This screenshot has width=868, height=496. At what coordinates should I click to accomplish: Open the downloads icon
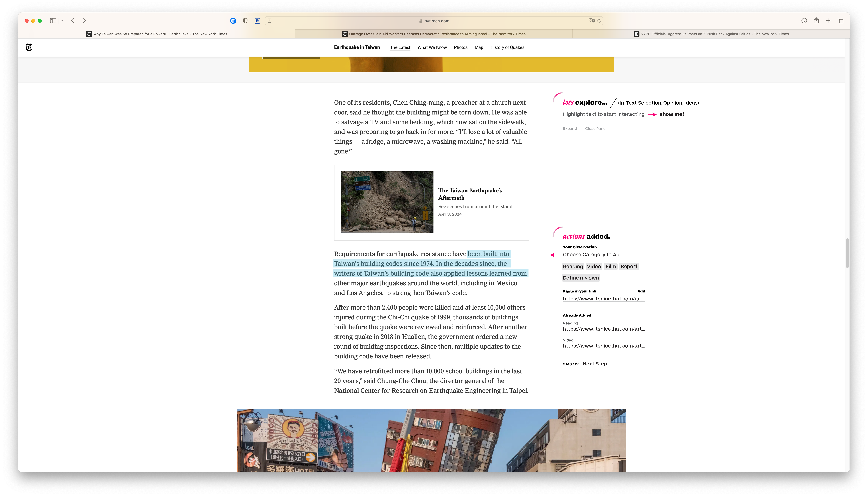(x=804, y=21)
